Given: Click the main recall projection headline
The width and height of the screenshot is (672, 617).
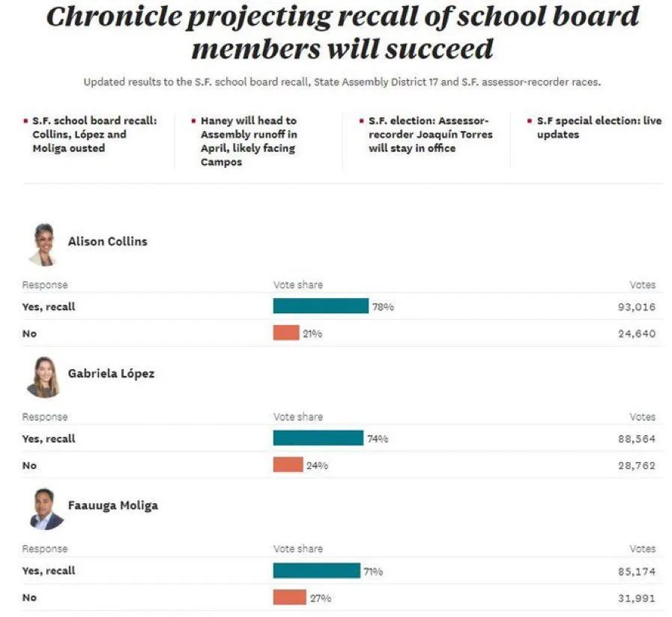Looking at the screenshot, I should point(342,32).
